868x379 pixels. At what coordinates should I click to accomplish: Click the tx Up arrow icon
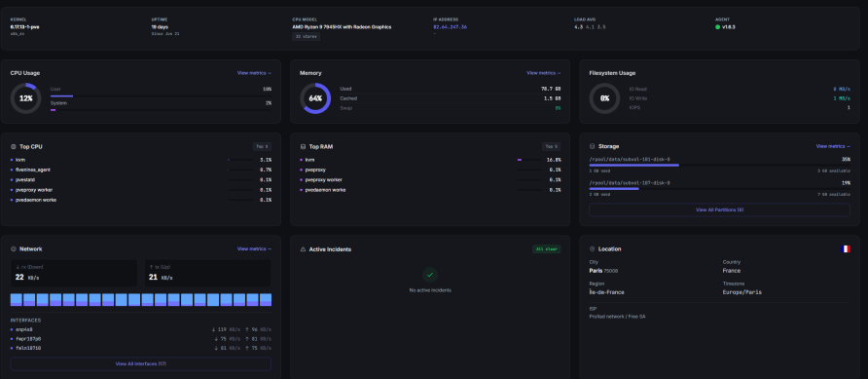[151, 267]
